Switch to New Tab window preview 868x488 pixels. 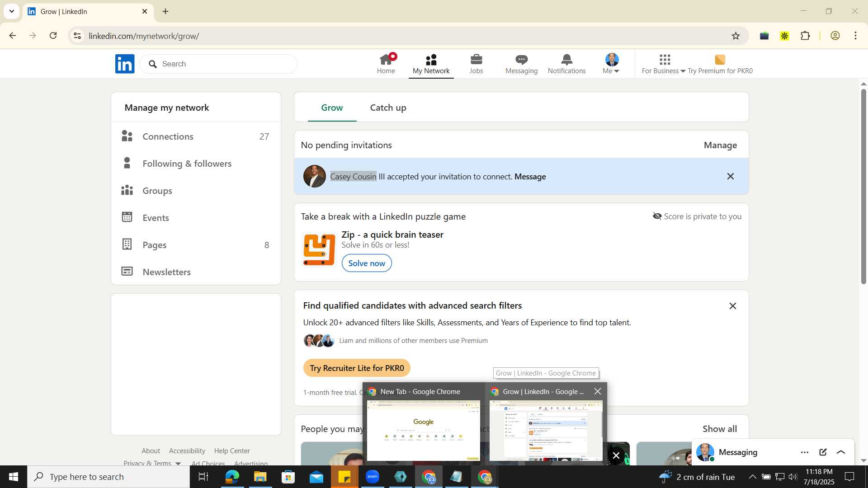pos(424,424)
